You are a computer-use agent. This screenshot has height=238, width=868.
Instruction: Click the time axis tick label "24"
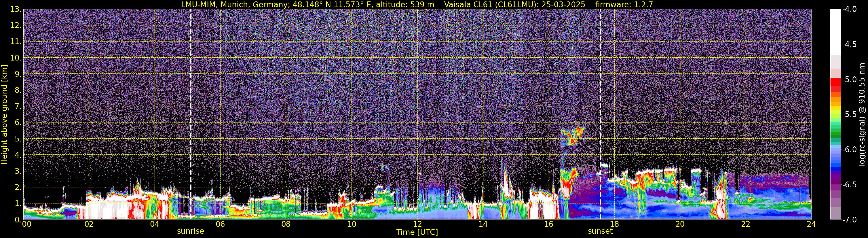811,224
